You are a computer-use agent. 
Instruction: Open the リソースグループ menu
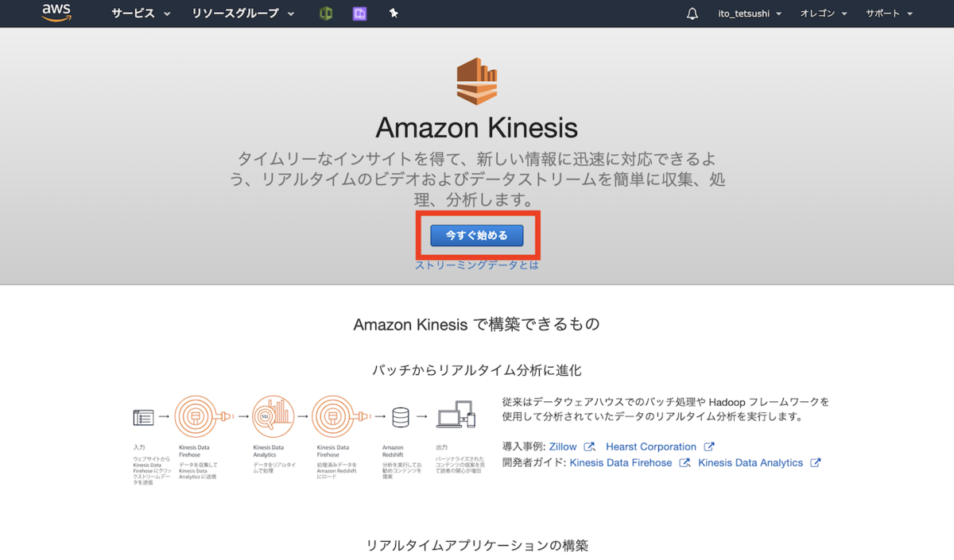[x=236, y=13]
